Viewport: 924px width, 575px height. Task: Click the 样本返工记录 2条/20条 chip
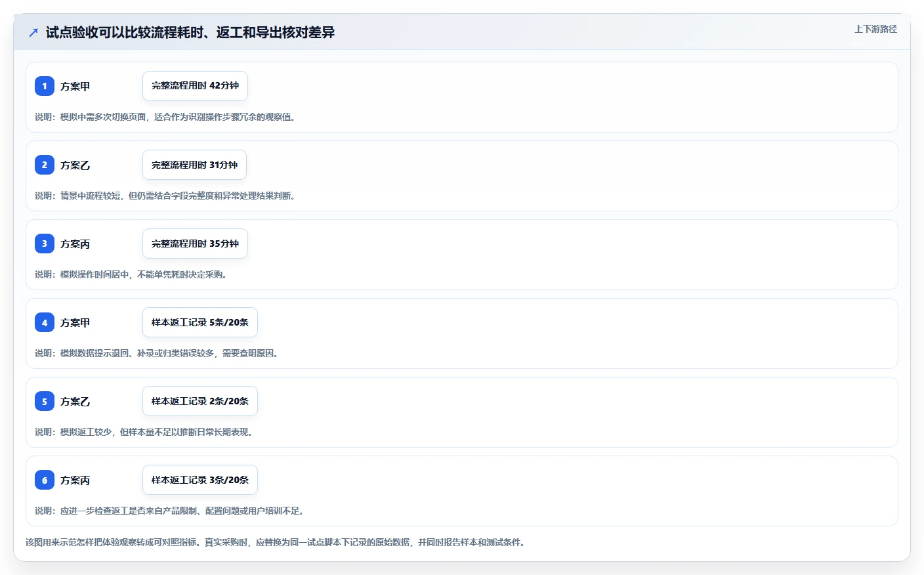[200, 401]
